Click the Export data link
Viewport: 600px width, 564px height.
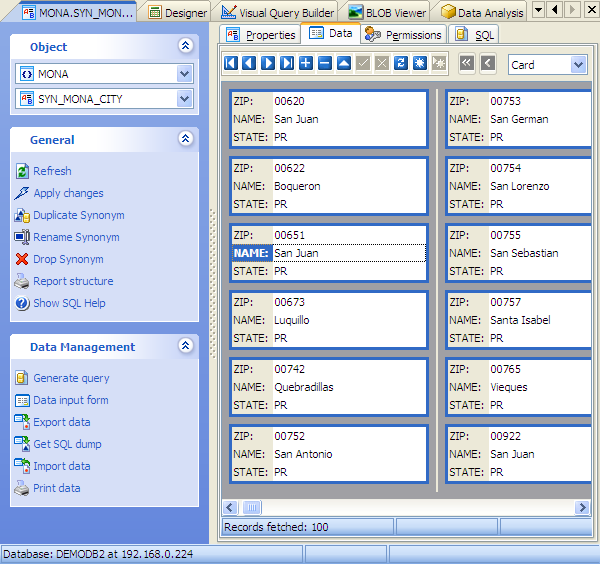point(61,422)
